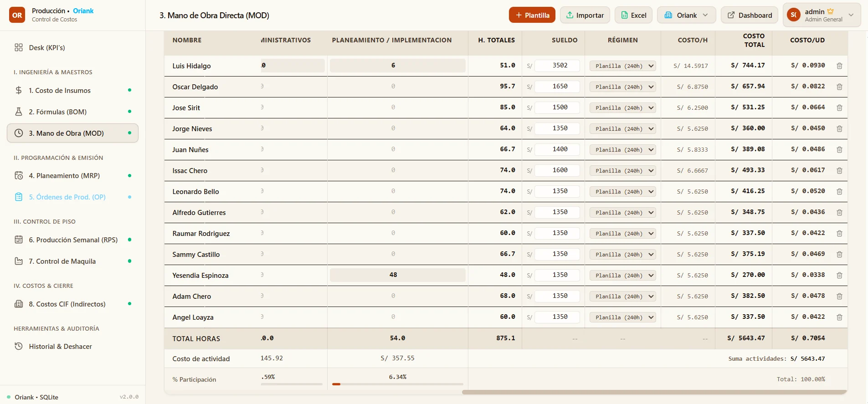Open the Dashboard link button
This screenshot has width=868, height=404.
750,15
